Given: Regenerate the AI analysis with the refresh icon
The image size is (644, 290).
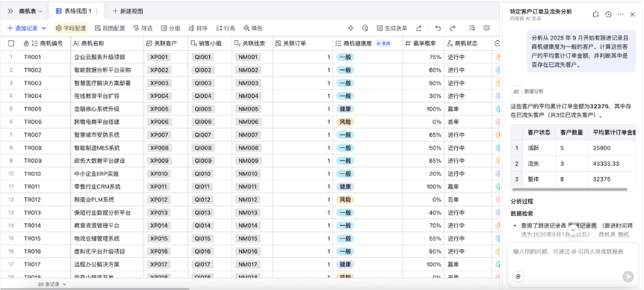Looking at the screenshot, I should pos(595,14).
